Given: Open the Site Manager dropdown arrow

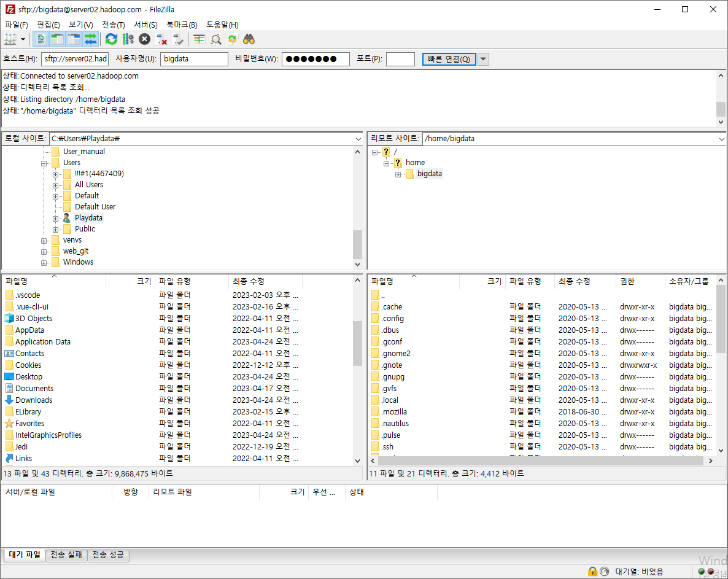Looking at the screenshot, I should (23, 39).
